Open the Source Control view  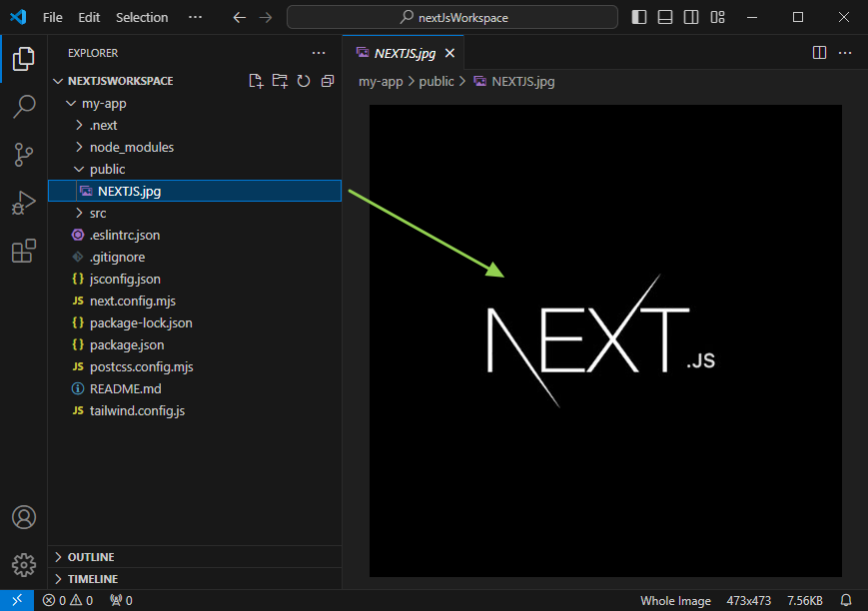23,155
